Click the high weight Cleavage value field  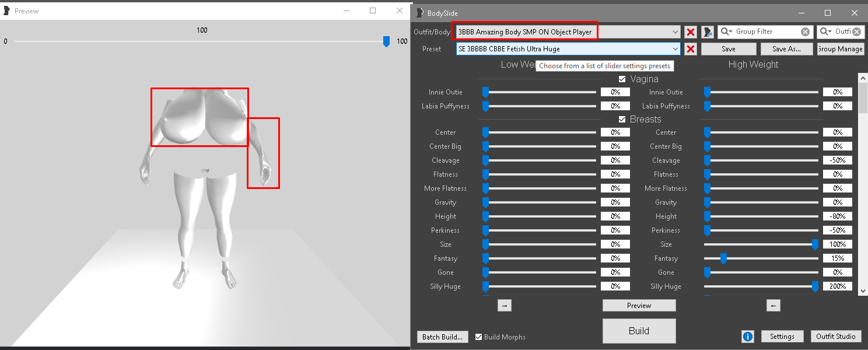coord(837,160)
